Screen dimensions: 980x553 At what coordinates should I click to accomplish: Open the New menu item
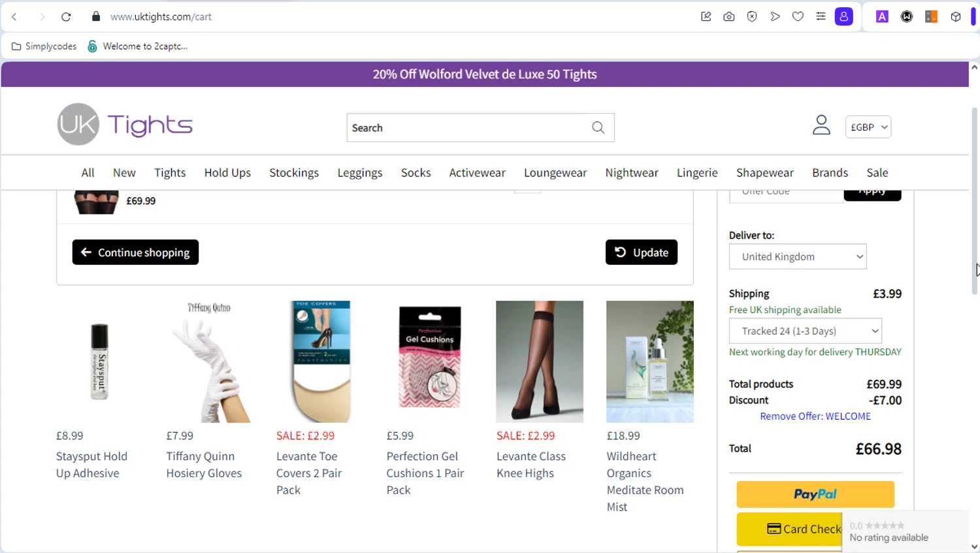[x=124, y=173]
